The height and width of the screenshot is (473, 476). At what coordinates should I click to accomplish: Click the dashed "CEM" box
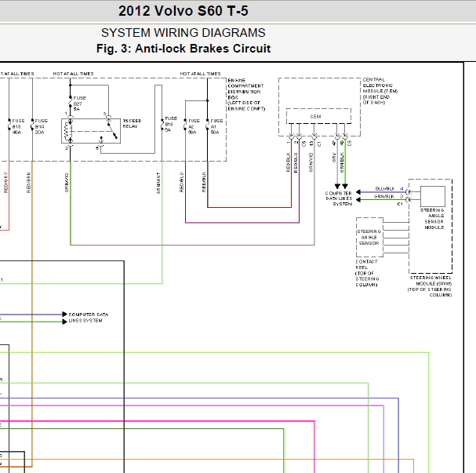point(318,116)
